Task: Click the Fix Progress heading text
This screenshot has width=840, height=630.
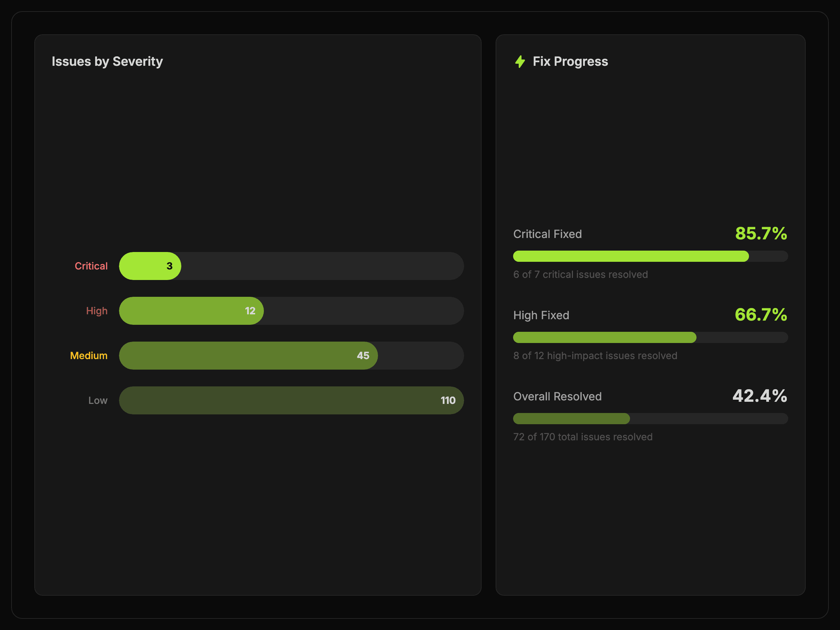Action: pyautogui.click(x=570, y=62)
